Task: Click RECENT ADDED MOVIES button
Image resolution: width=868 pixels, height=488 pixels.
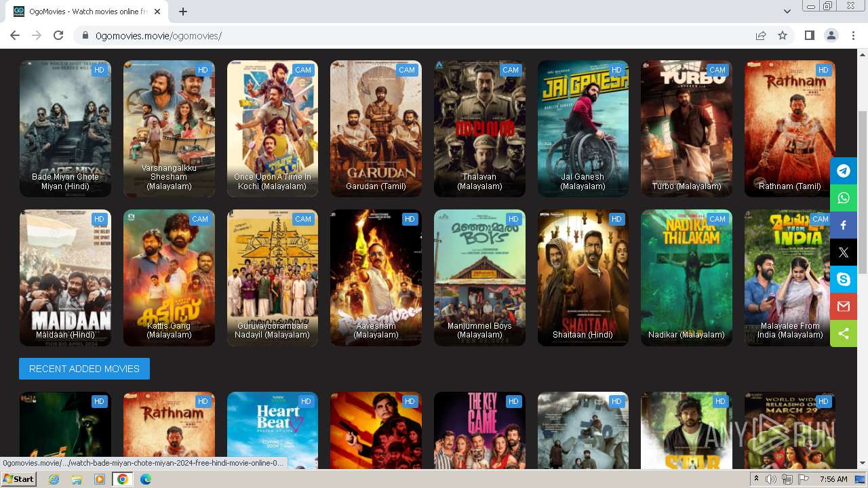Action: (84, 369)
